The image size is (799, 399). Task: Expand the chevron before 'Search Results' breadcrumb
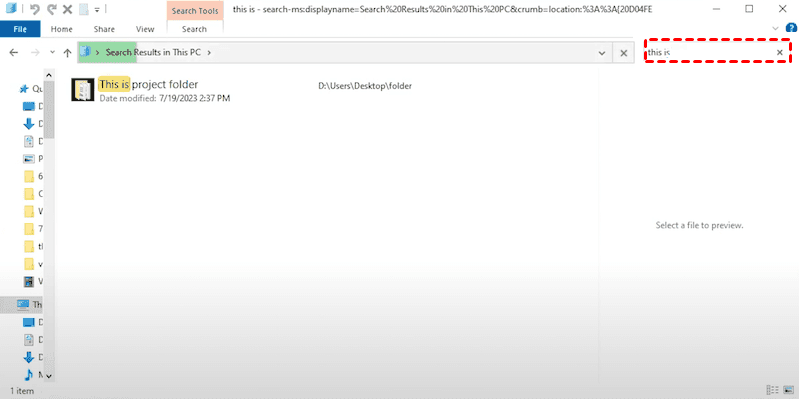tap(97, 52)
